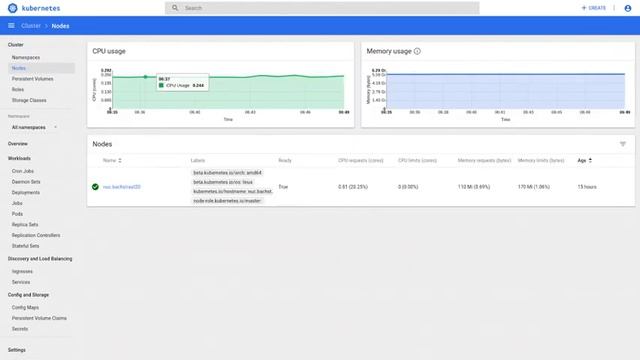The image size is (640, 360).
Task: Open Persistent Volumes in sidebar
Action: [32, 79]
